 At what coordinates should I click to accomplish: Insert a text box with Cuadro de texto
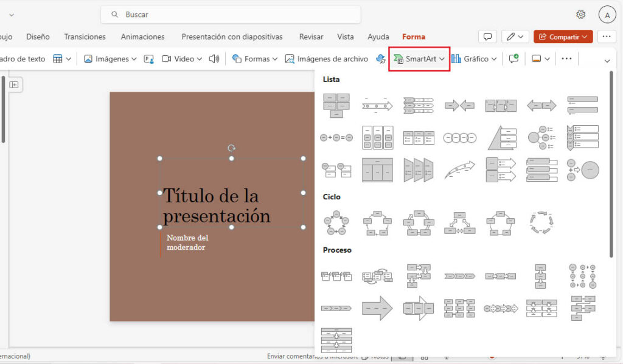click(x=23, y=58)
